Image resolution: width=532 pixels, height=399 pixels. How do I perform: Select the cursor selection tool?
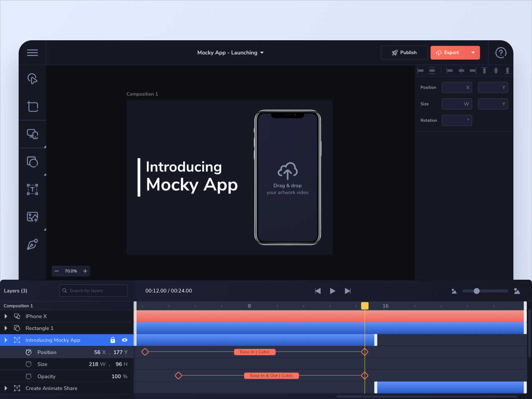coord(32,79)
